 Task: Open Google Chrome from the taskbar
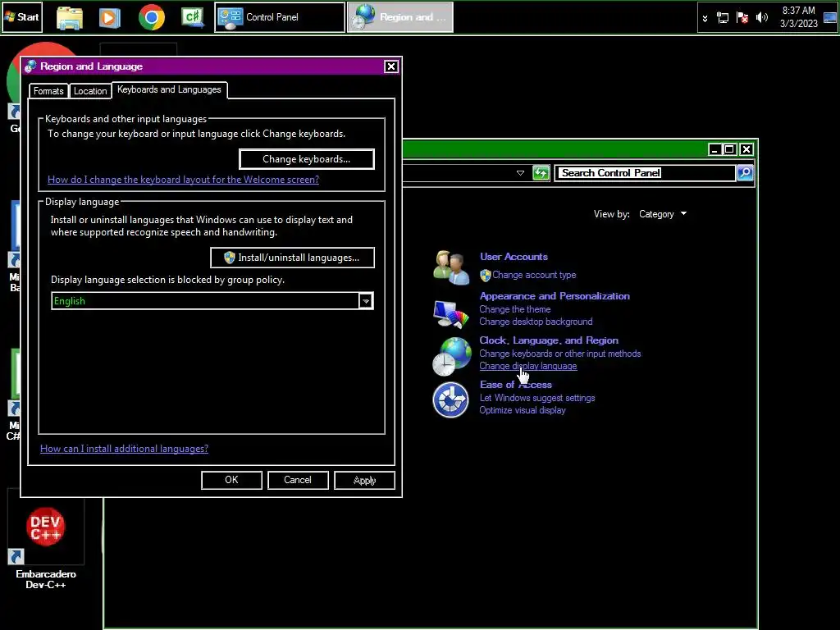152,18
